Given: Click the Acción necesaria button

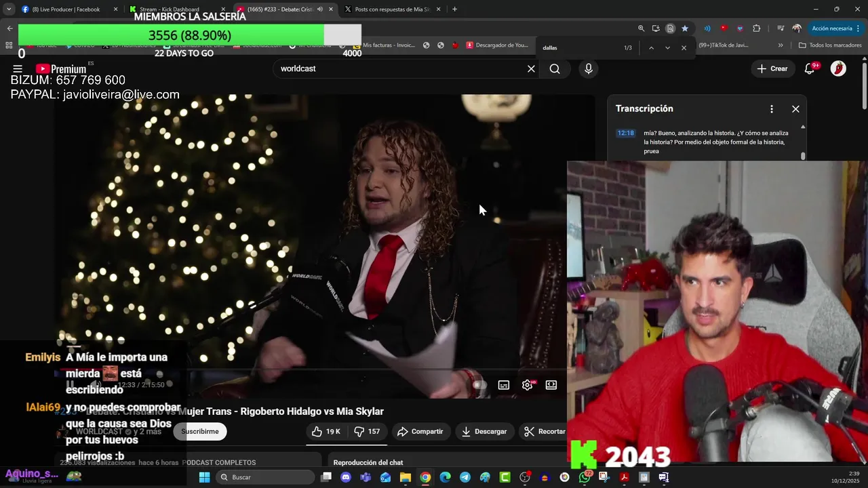Looking at the screenshot, I should pos(836,28).
